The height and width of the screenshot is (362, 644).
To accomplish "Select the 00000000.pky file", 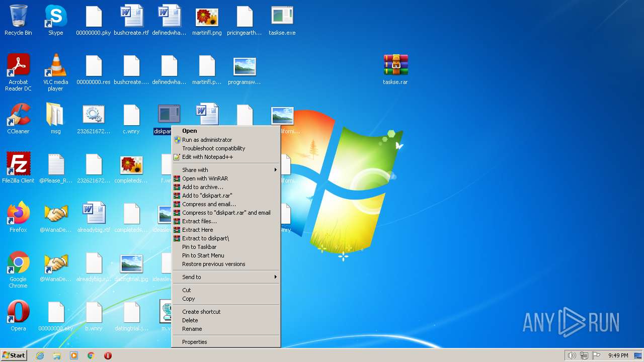I will (x=94, y=20).
